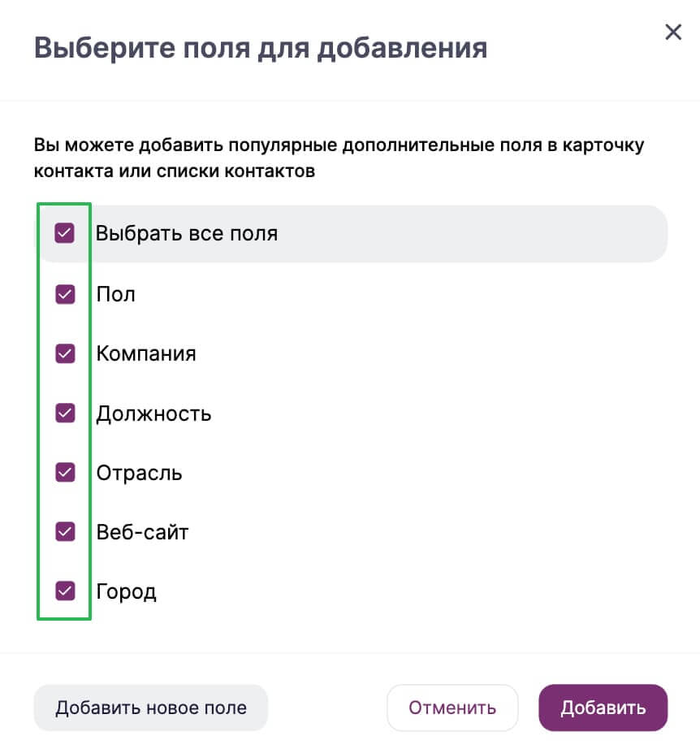
Task: Disable the "Должность" checkbox
Action: [x=65, y=413]
